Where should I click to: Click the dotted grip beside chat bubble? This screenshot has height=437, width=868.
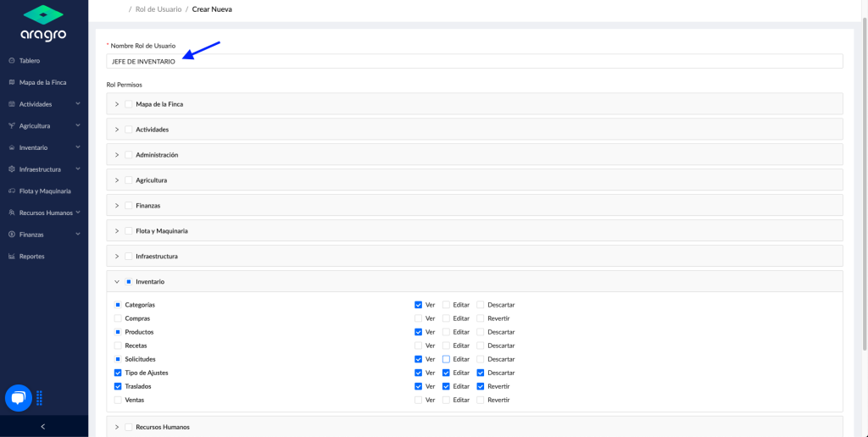point(39,398)
